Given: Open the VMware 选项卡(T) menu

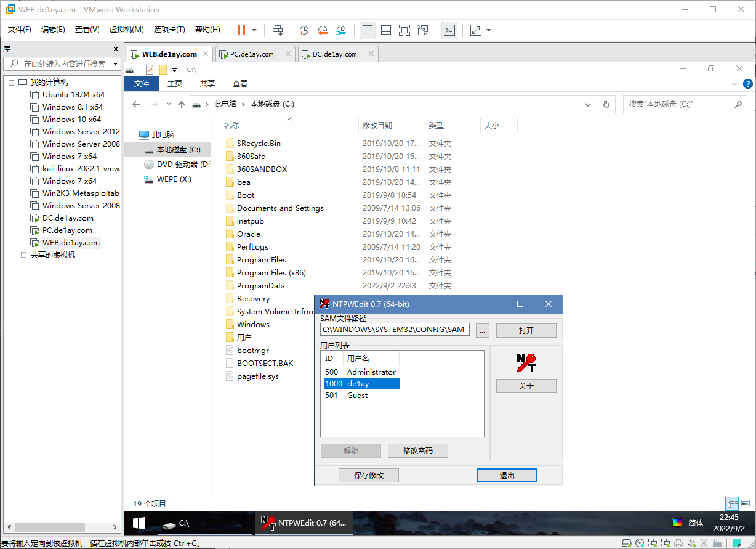Looking at the screenshot, I should [x=169, y=30].
